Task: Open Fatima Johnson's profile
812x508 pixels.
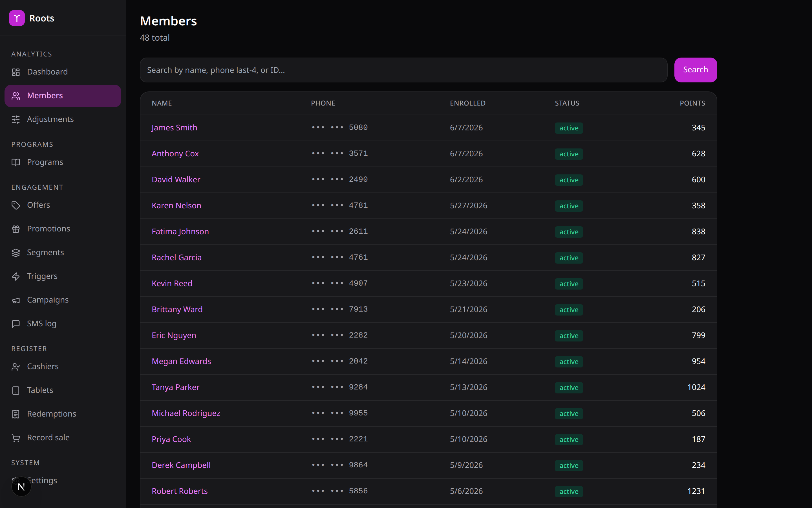Action: [x=180, y=231]
